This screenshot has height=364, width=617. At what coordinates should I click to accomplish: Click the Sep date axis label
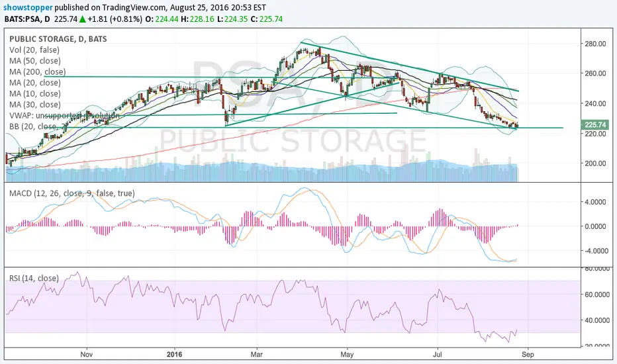tap(528, 355)
